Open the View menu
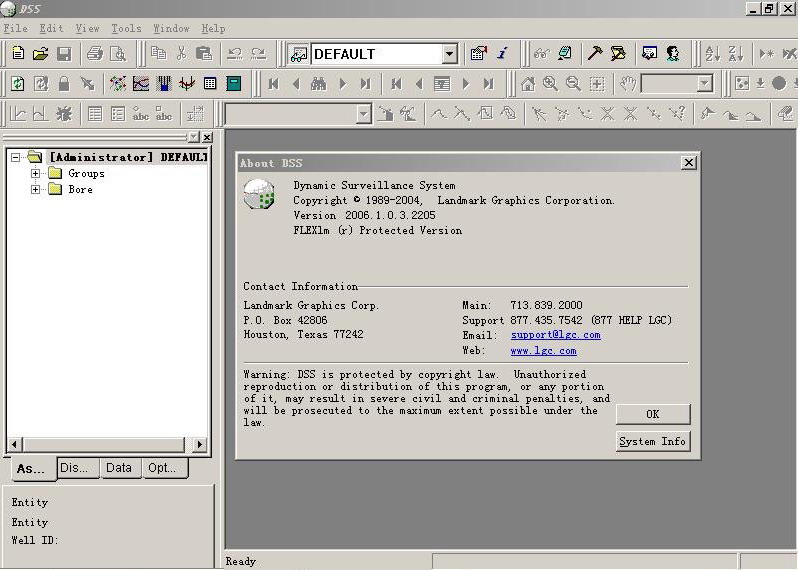This screenshot has height=570, width=798. click(x=88, y=28)
